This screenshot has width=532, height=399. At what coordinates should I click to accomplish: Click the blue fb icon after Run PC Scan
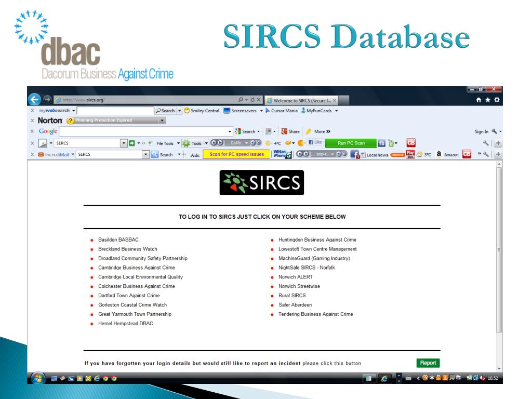382,143
